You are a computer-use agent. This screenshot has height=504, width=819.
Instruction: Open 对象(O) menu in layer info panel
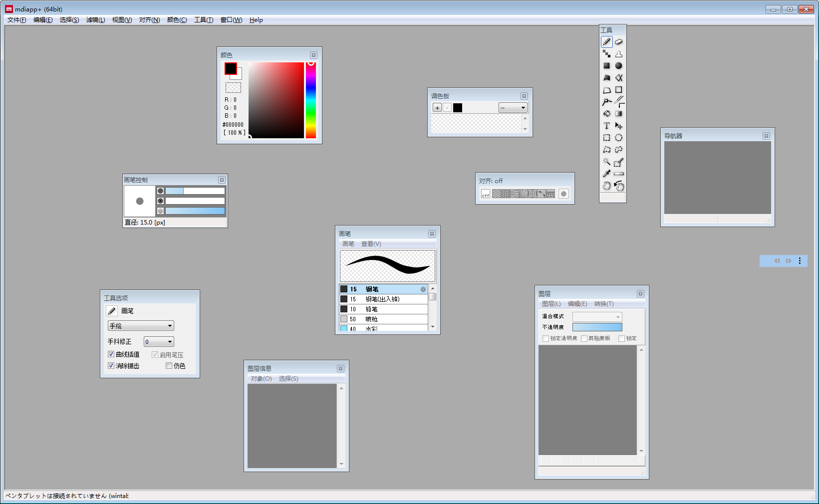pyautogui.click(x=261, y=379)
